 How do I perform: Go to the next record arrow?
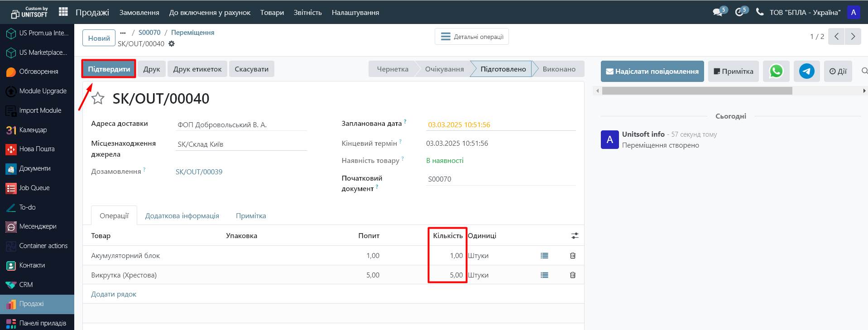click(x=853, y=37)
